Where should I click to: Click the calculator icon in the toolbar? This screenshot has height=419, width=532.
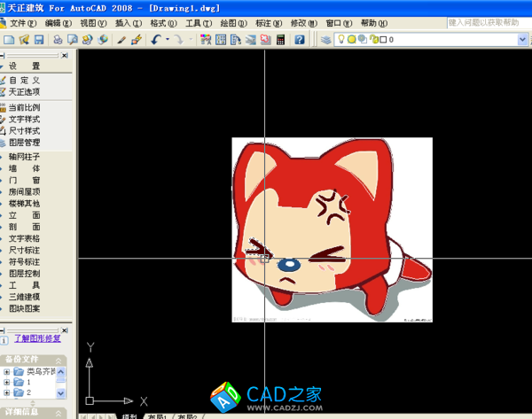280,40
